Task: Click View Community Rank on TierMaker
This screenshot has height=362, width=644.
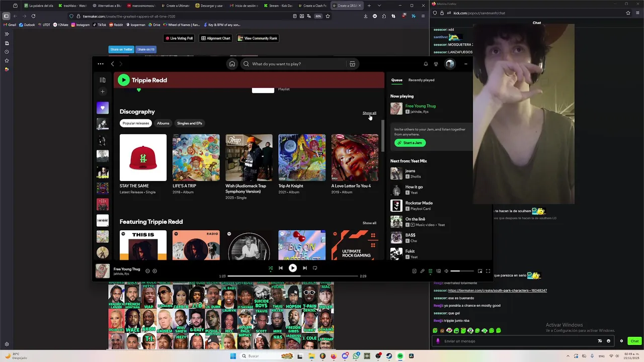Action: click(258, 38)
